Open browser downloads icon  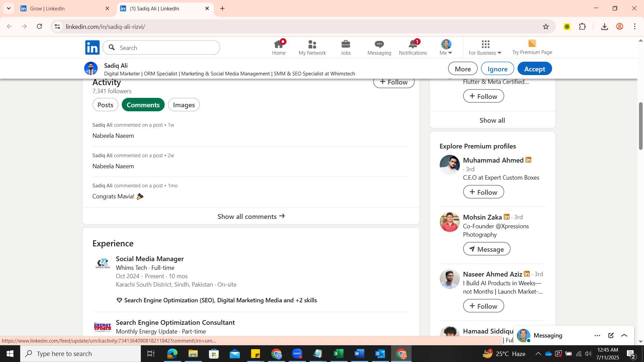pyautogui.click(x=604, y=26)
